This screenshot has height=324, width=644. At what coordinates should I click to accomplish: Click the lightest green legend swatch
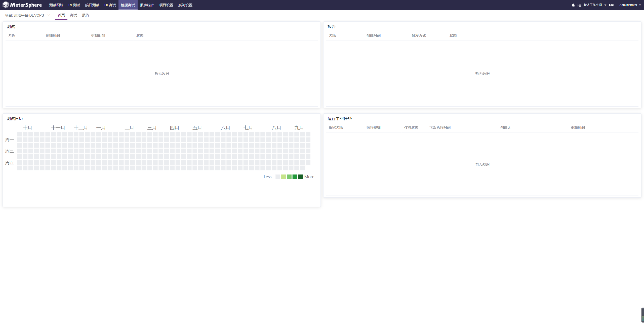click(284, 177)
